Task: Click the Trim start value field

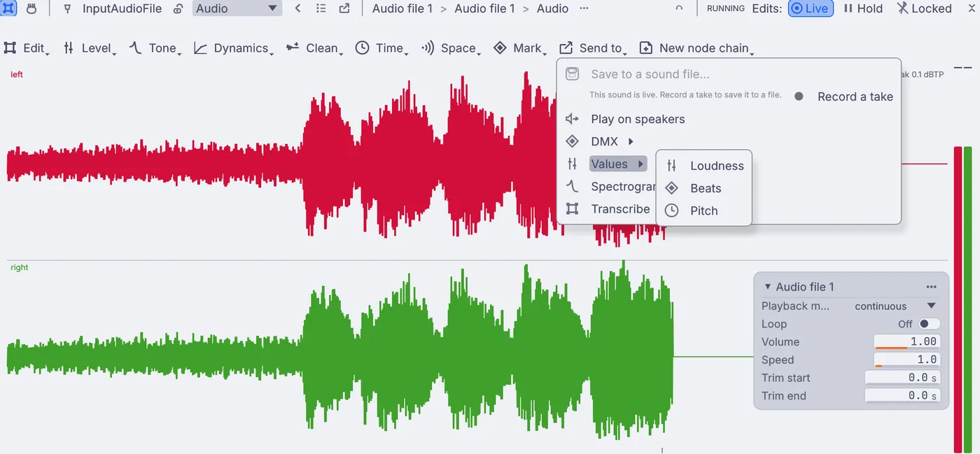Action: pos(902,378)
